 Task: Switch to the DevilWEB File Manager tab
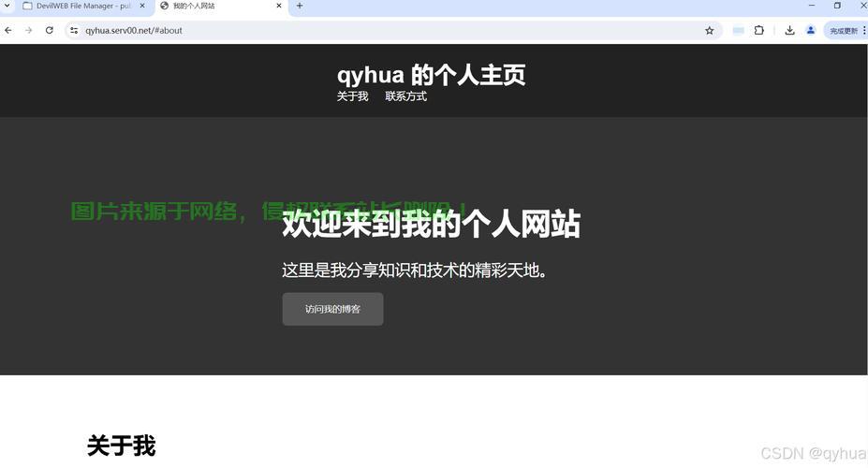pyautogui.click(x=83, y=7)
